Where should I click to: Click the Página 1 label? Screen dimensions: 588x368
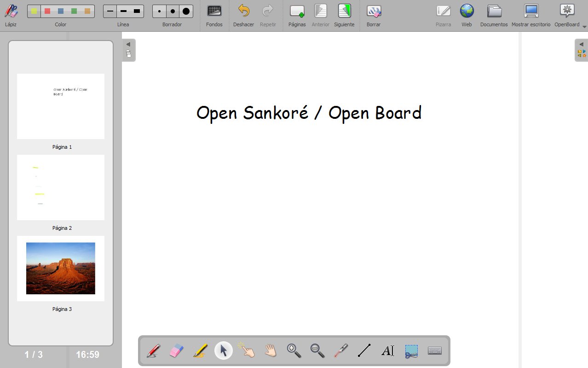(x=62, y=147)
